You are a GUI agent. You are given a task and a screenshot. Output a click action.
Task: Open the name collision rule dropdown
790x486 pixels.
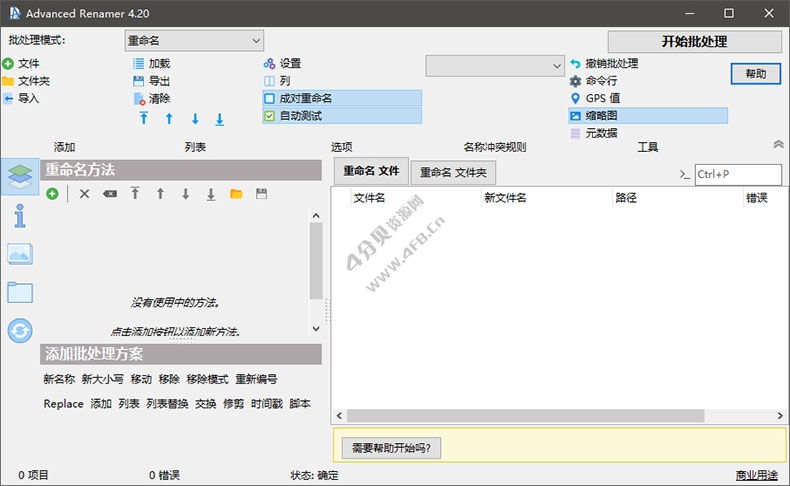pyautogui.click(x=495, y=66)
